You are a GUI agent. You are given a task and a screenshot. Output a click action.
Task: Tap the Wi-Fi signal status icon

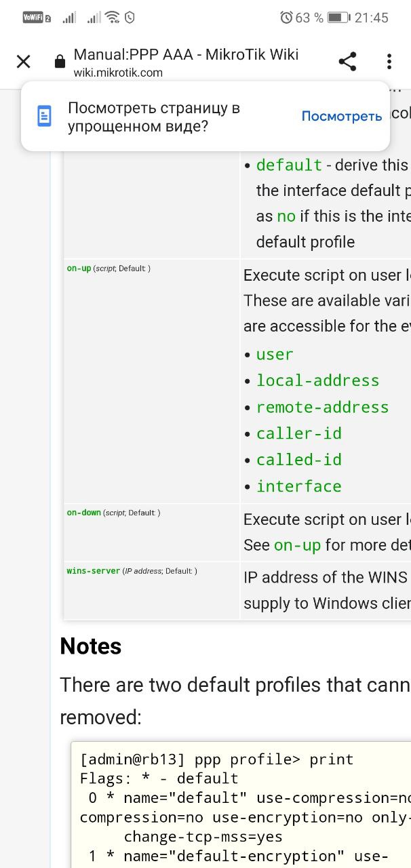point(113,18)
